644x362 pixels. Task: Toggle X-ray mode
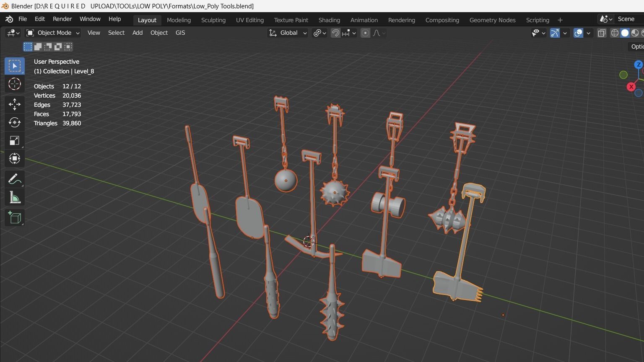pos(602,33)
